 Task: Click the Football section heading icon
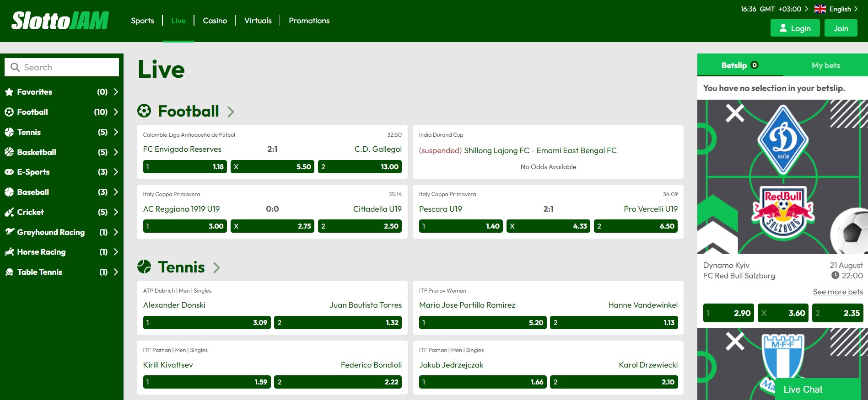tap(144, 111)
